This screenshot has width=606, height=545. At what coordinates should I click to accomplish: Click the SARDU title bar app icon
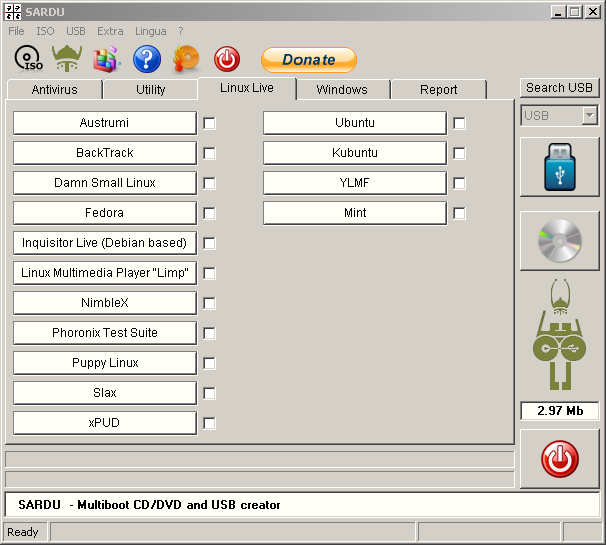[13, 12]
